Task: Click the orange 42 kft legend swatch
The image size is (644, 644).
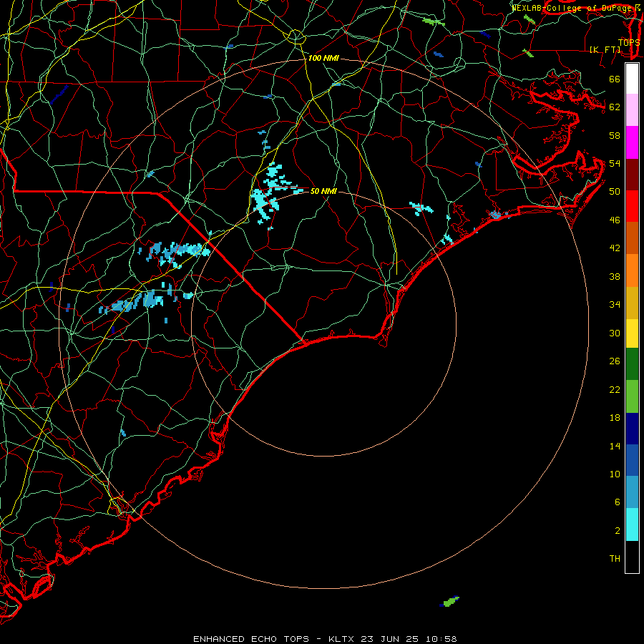Action: point(632,270)
